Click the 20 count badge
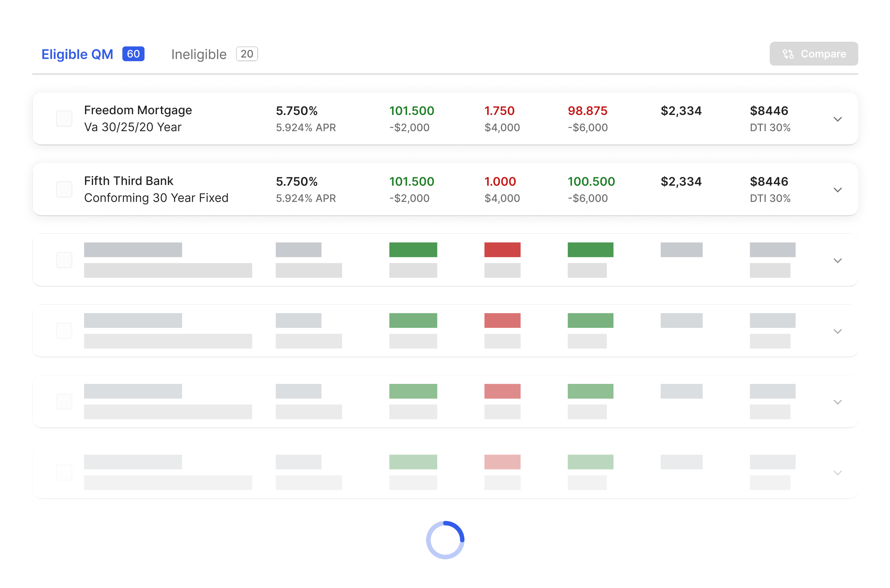This screenshot has height=588, width=890. (x=247, y=54)
